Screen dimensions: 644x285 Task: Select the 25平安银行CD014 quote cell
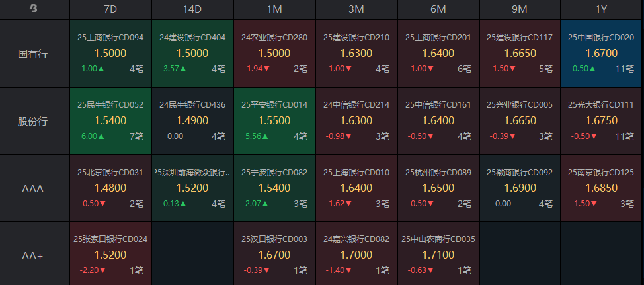coord(274,121)
